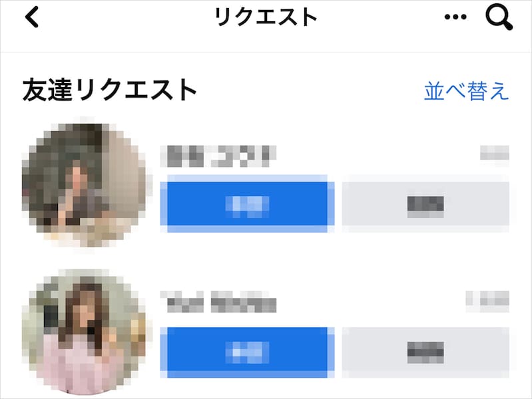Select the first friend request entry row
Image resolution: width=532 pixels, height=399 pixels.
coord(266,185)
